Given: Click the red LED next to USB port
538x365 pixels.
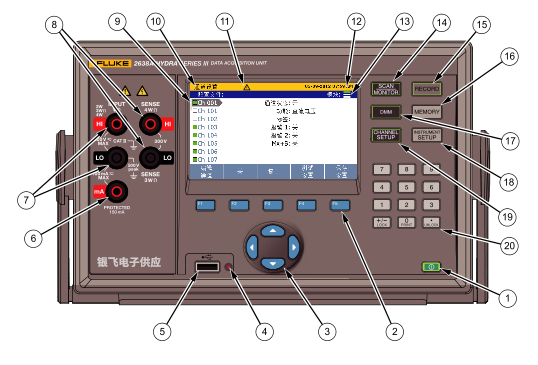Looking at the screenshot, I should pos(229,267).
